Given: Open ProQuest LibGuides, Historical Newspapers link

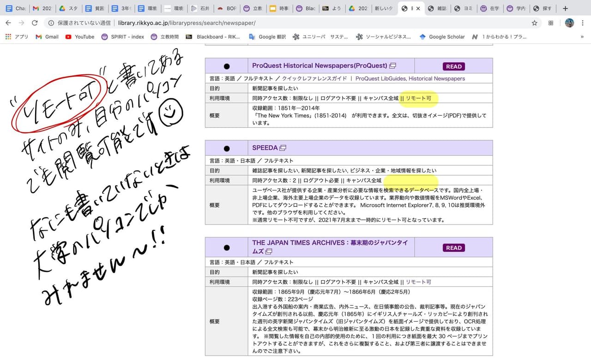Looking at the screenshot, I should pyautogui.click(x=410, y=79).
